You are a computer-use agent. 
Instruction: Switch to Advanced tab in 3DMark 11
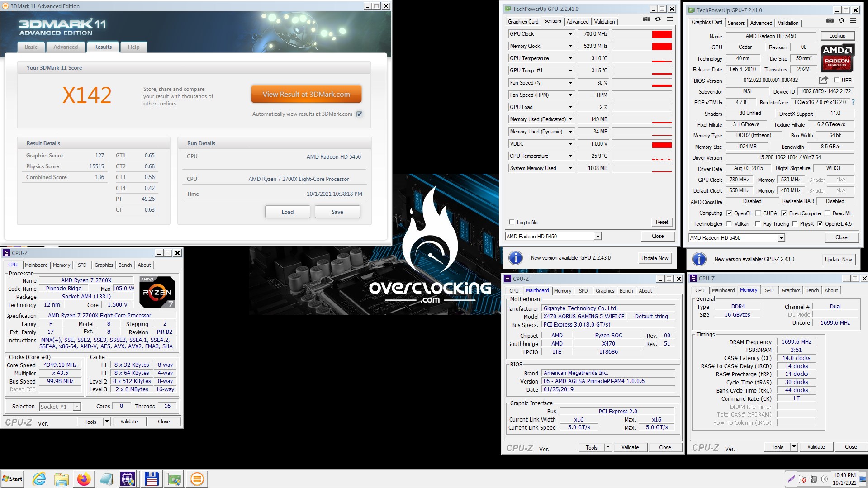click(x=66, y=47)
